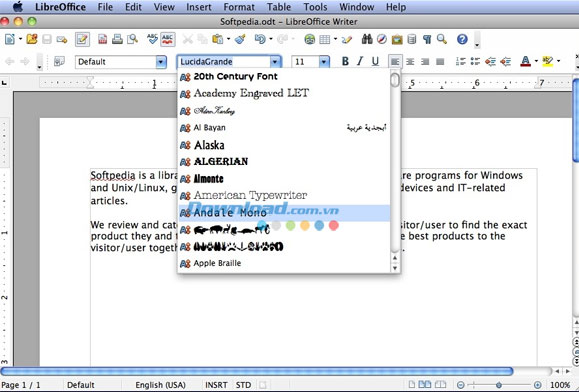Viewport: 579px width, 392px height.
Task: Click the Undo arrow icon
Action: [x=260, y=39]
